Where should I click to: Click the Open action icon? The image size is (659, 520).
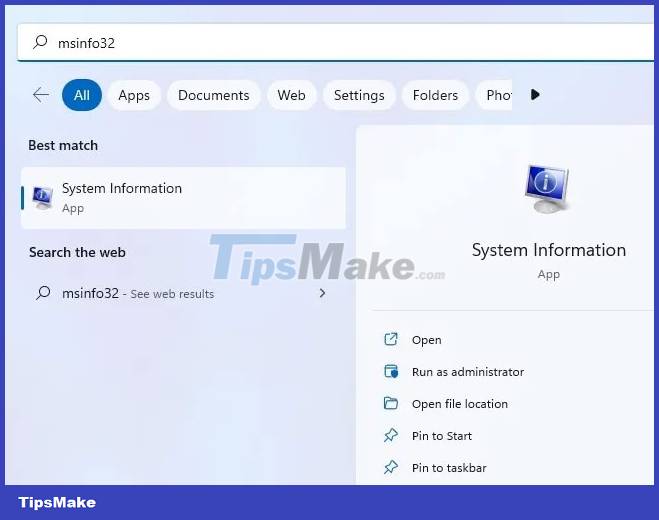pos(391,339)
